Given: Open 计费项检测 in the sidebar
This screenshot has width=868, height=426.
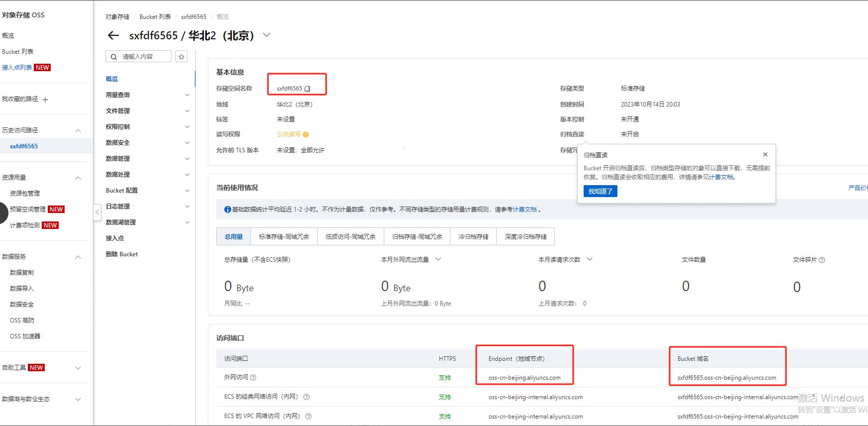Looking at the screenshot, I should tap(25, 225).
